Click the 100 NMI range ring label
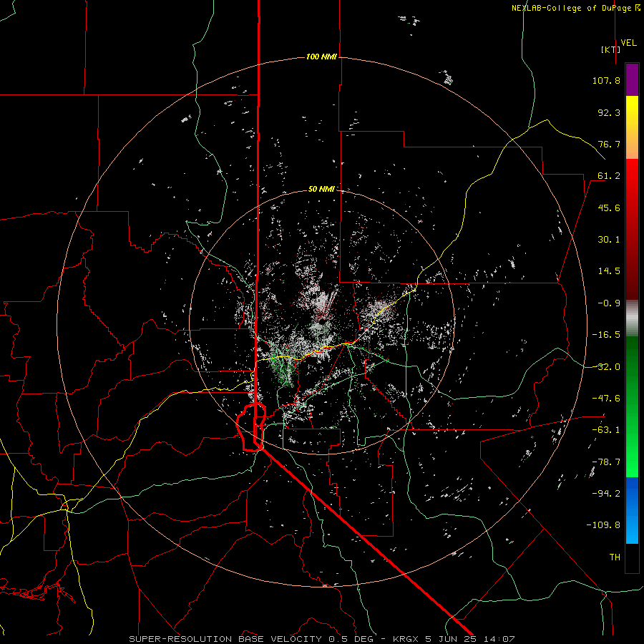 [321, 57]
